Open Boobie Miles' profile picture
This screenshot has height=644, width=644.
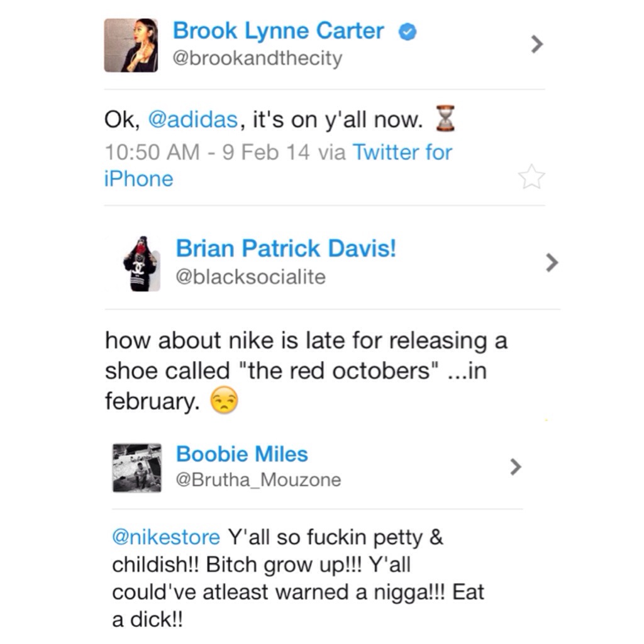click(137, 468)
